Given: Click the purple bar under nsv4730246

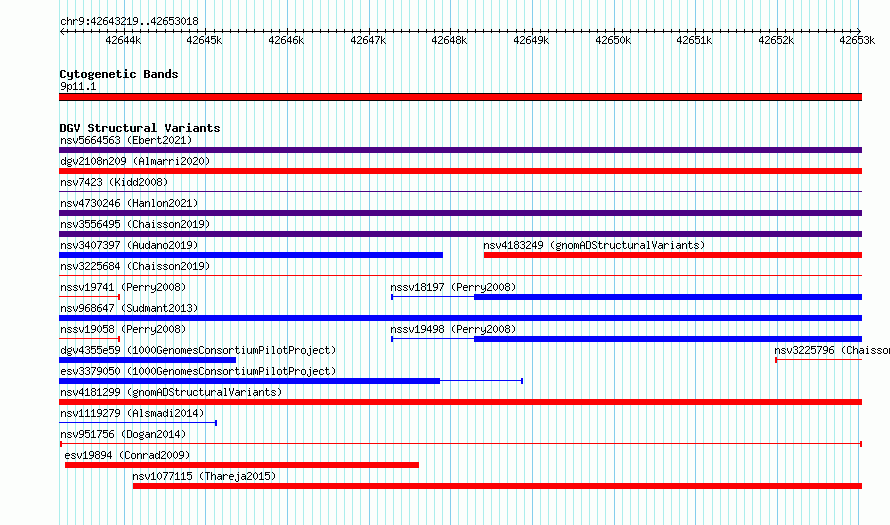Looking at the screenshot, I should tap(460, 213).
